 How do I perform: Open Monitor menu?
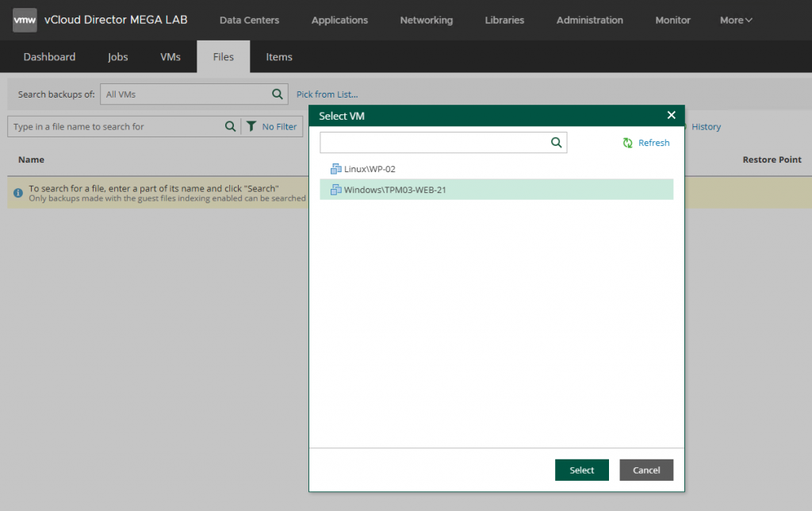coord(672,20)
